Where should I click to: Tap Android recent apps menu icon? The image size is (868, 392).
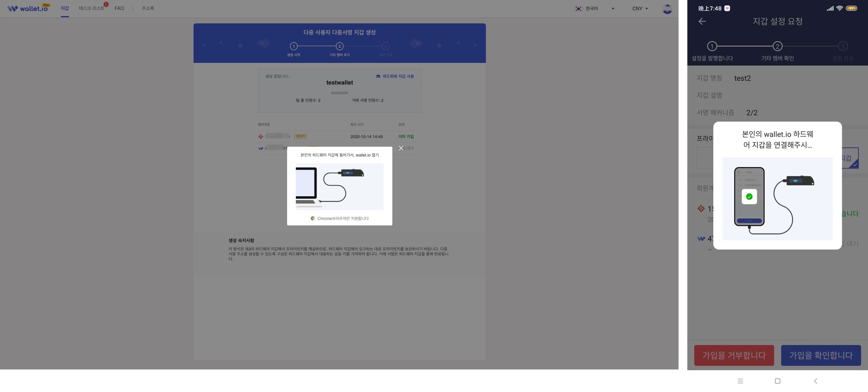[740, 381]
